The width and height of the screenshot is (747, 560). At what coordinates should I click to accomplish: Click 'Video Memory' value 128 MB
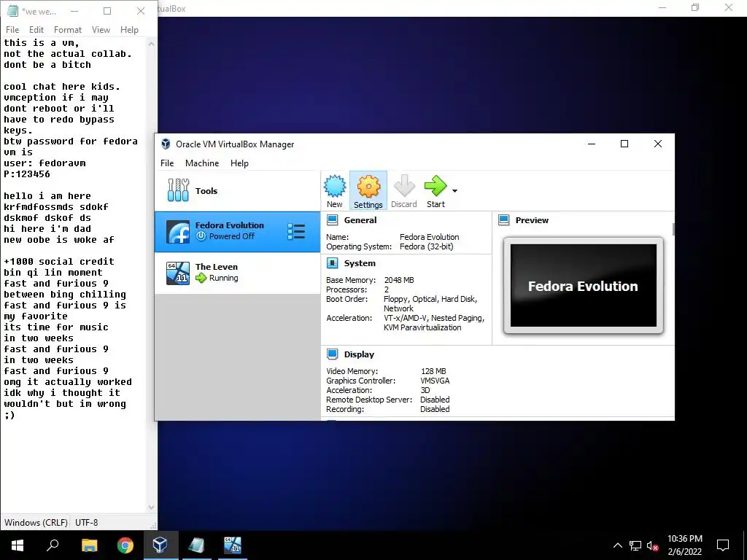coord(433,371)
